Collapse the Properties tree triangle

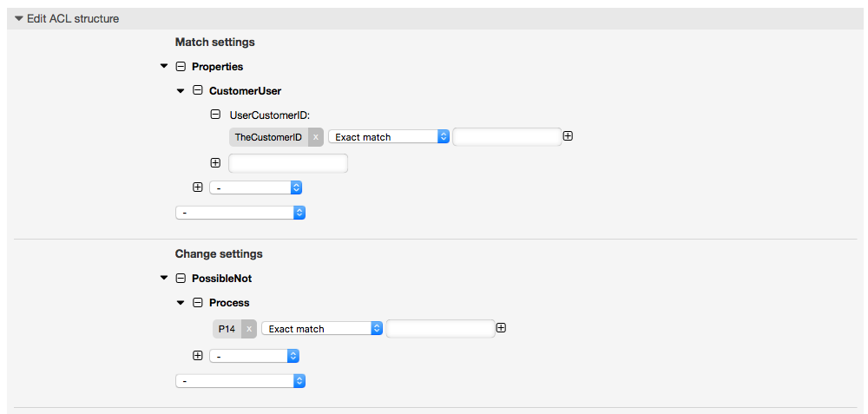pyautogui.click(x=164, y=66)
